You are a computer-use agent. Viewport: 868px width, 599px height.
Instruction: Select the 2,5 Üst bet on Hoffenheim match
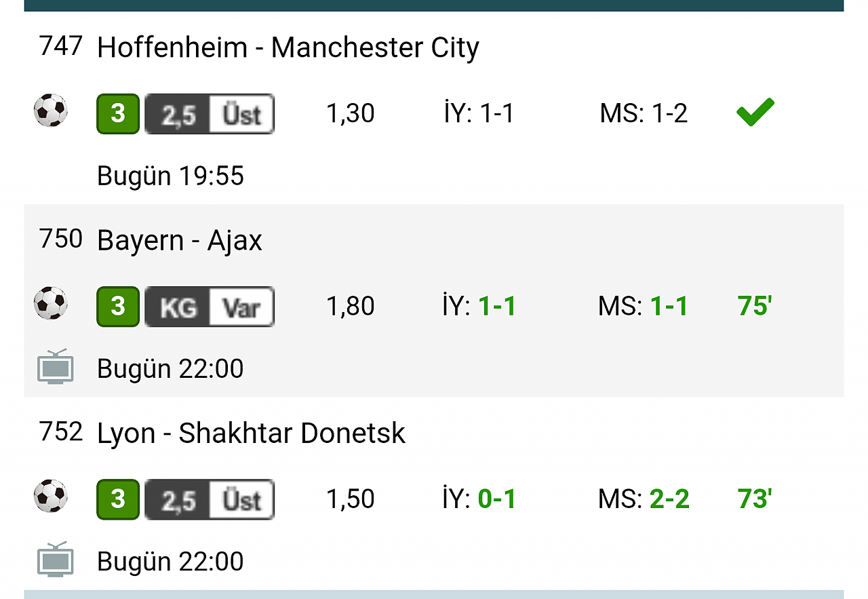point(210,114)
